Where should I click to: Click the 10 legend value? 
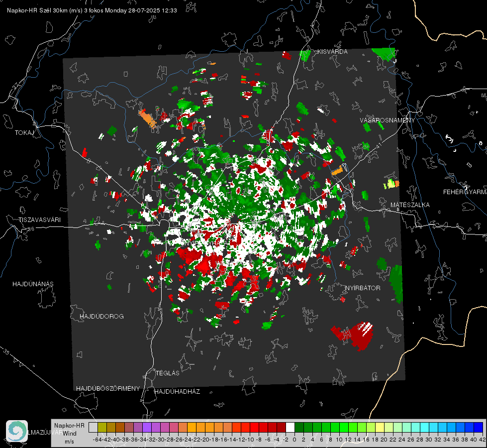tap(339, 440)
